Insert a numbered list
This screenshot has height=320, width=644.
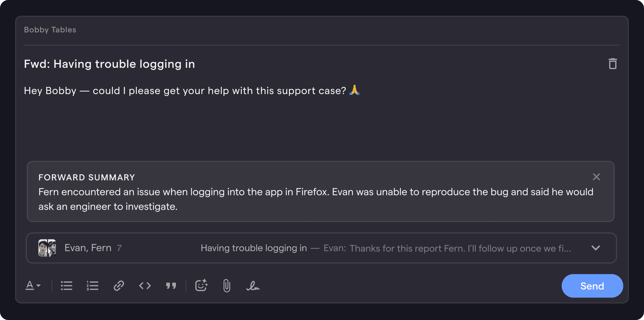tap(93, 286)
